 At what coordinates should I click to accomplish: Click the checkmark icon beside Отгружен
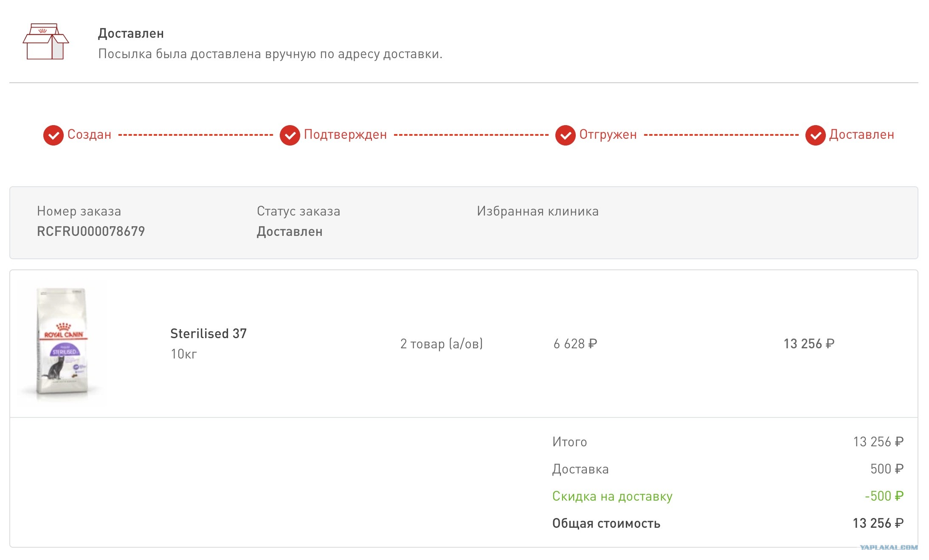pyautogui.click(x=566, y=135)
